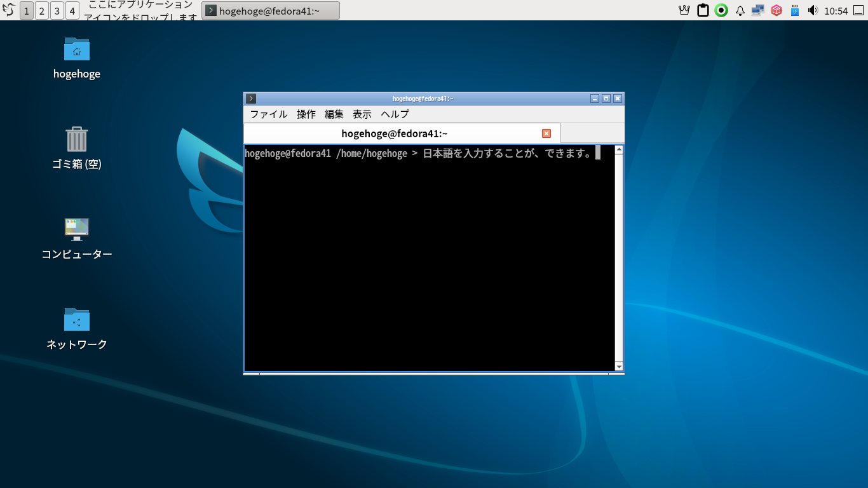Click the terminal scrollbar down arrow

618,367
